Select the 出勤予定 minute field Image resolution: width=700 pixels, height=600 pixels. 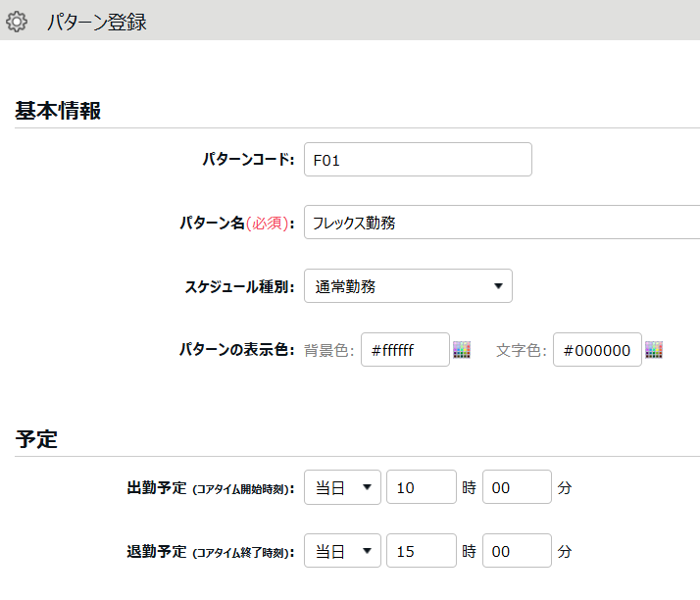[x=517, y=487]
